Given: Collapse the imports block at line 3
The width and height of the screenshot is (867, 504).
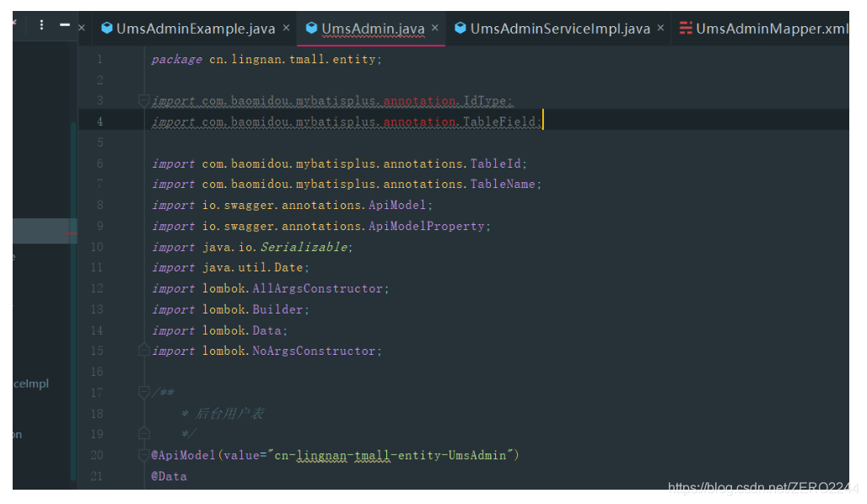Looking at the screenshot, I should tap(143, 100).
